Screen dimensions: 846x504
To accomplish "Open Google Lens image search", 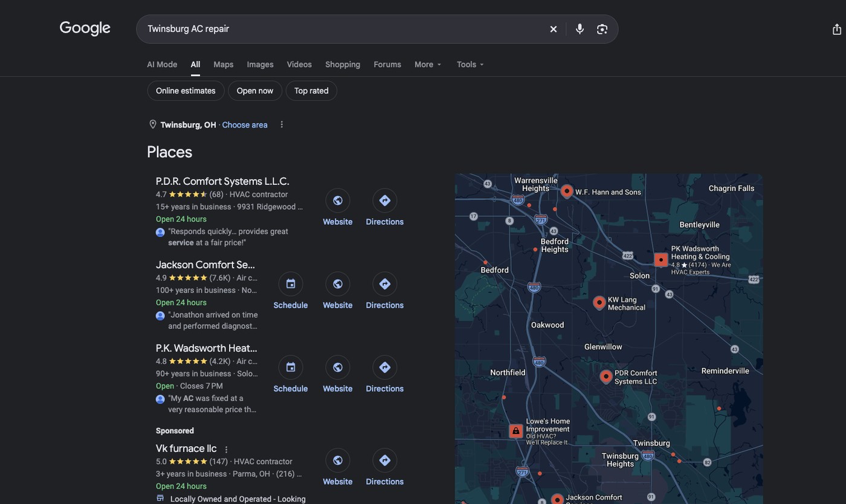I will [x=602, y=29].
